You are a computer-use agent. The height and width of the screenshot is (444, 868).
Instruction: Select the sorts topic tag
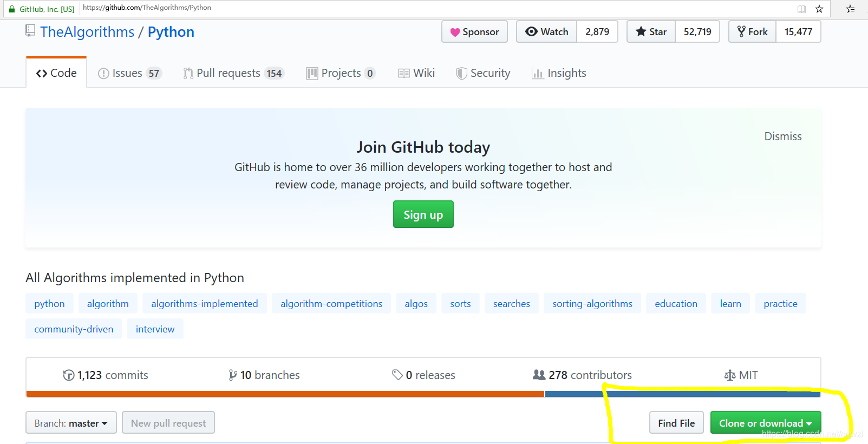click(x=460, y=304)
